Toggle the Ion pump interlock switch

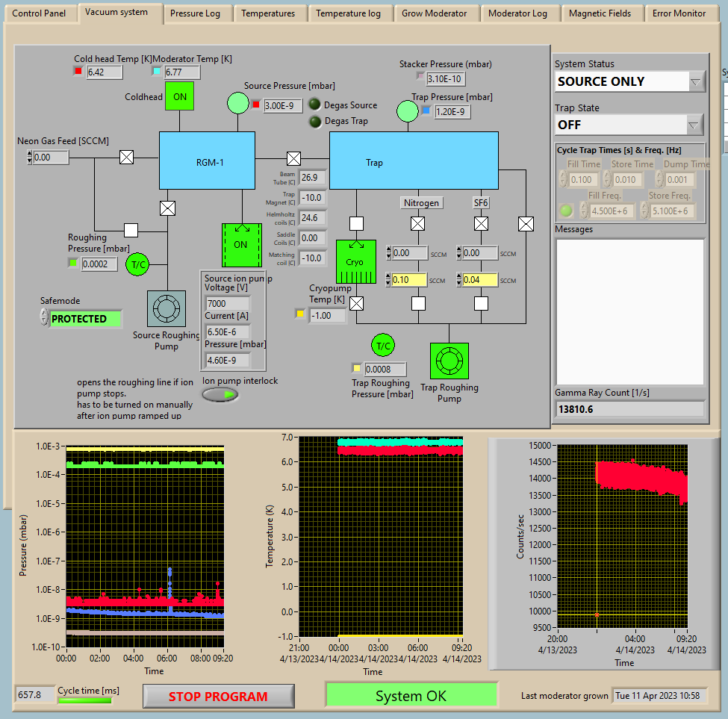pos(220,394)
